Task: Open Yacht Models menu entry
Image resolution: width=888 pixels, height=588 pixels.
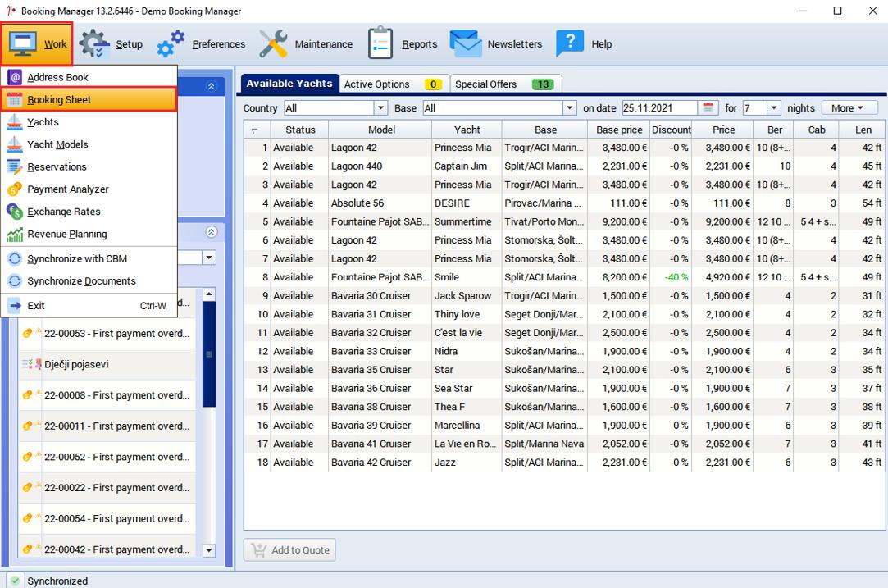Action: click(89, 144)
